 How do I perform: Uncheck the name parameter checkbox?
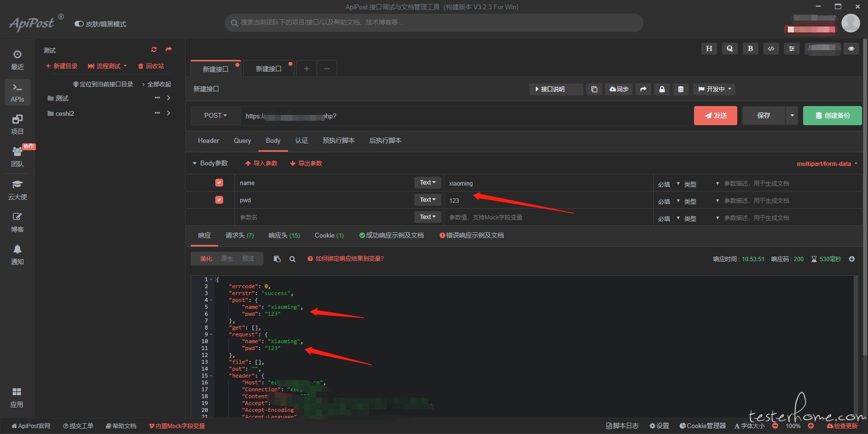pos(219,183)
